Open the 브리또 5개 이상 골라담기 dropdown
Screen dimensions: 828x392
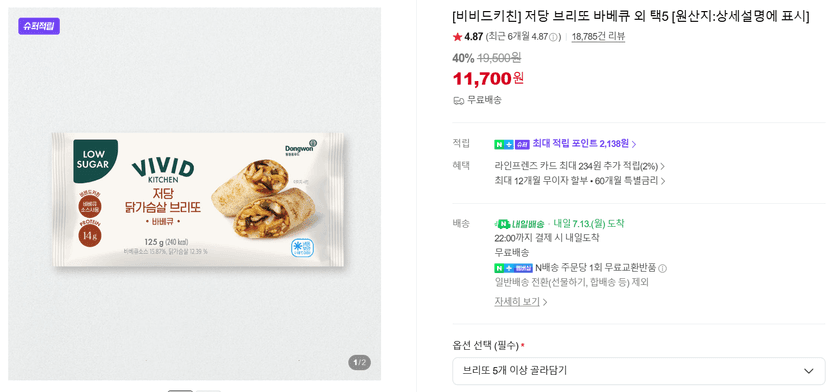pos(638,371)
